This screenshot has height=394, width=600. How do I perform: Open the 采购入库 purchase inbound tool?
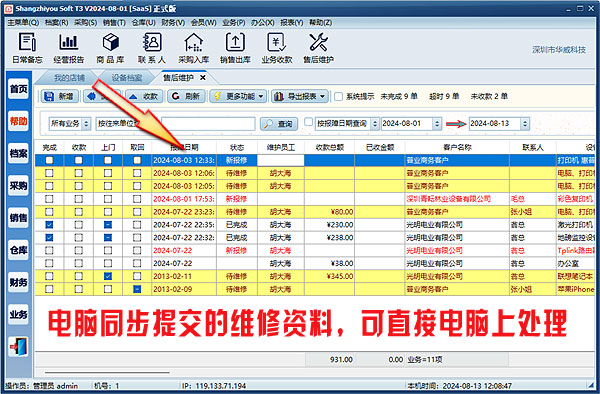194,48
